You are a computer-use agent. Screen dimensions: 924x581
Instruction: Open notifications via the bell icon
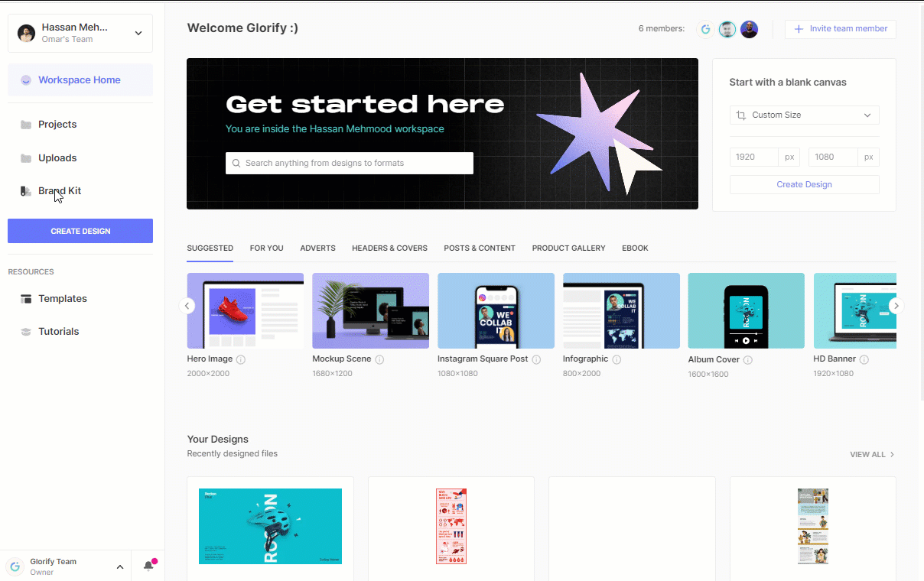[147, 566]
